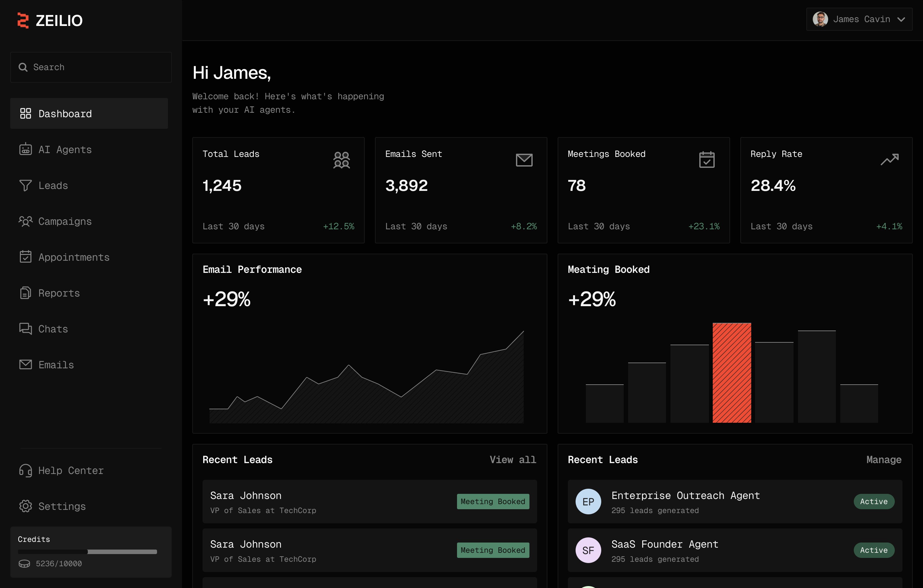Click first Sara Johnson Meeting Booked badge
This screenshot has width=923, height=588.
(x=493, y=502)
